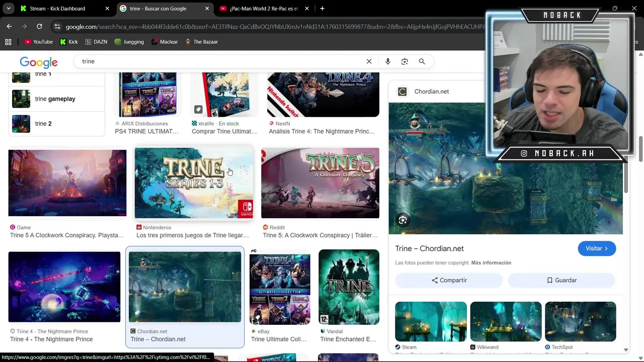Click 'Trine 5: A Clockwork Conspiracy | Tráiler' caption
This screenshot has width=644, height=362.
320,235
